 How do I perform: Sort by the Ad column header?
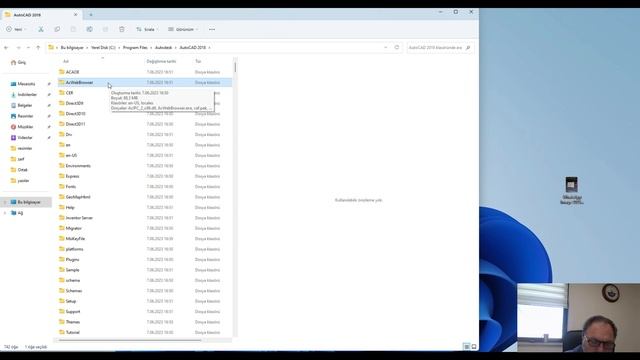pyautogui.click(x=66, y=61)
